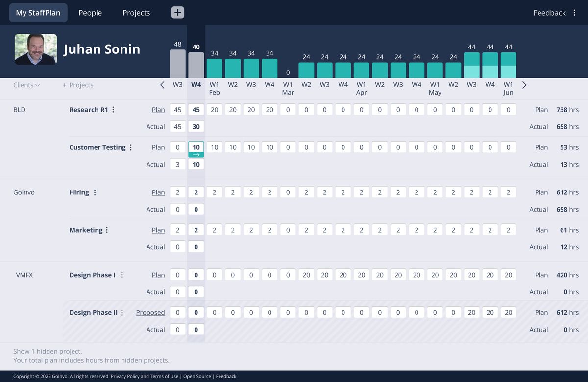Edit Marketing actual field for current W4
588x382 pixels.
[196, 247]
